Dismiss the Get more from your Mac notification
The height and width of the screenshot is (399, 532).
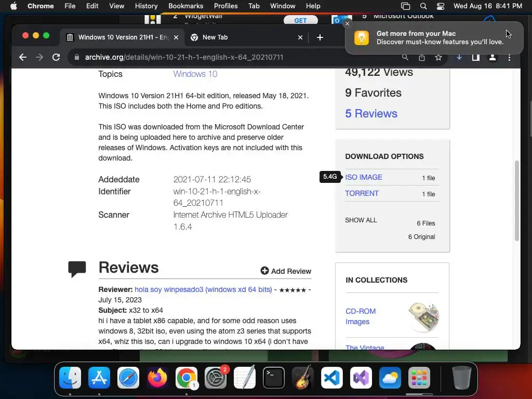pos(347,23)
